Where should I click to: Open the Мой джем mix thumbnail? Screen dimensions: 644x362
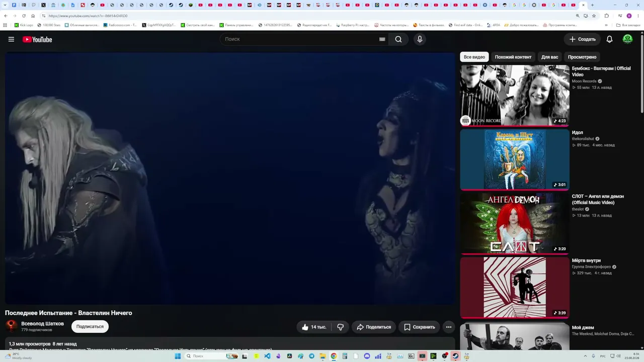tap(515, 336)
